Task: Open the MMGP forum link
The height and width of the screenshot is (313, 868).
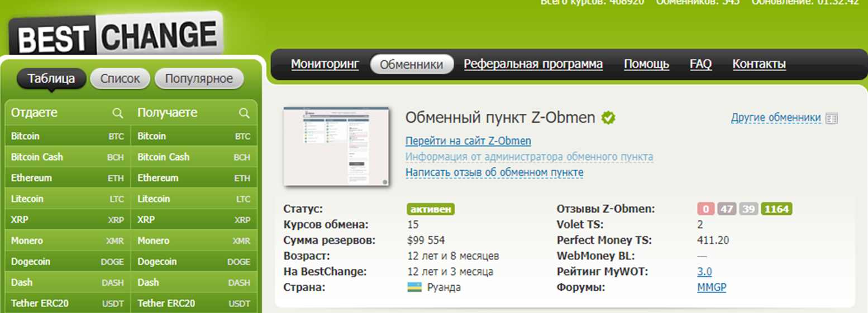Action: click(x=712, y=288)
